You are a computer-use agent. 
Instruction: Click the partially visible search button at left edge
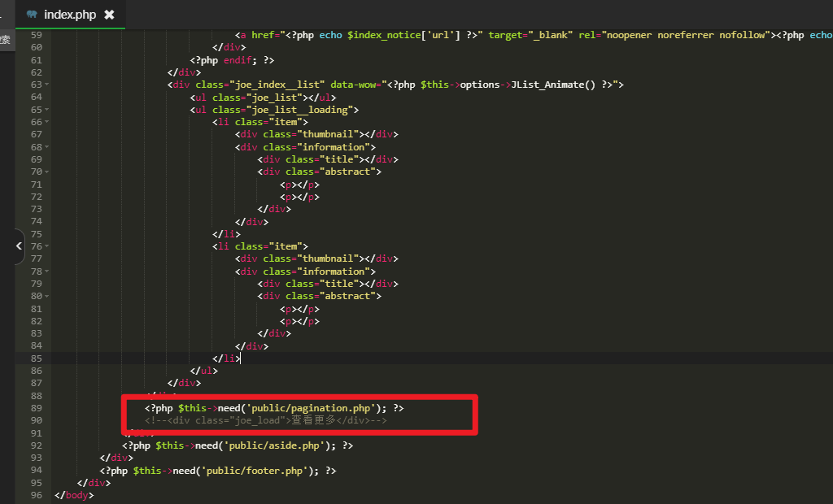[x=5, y=39]
